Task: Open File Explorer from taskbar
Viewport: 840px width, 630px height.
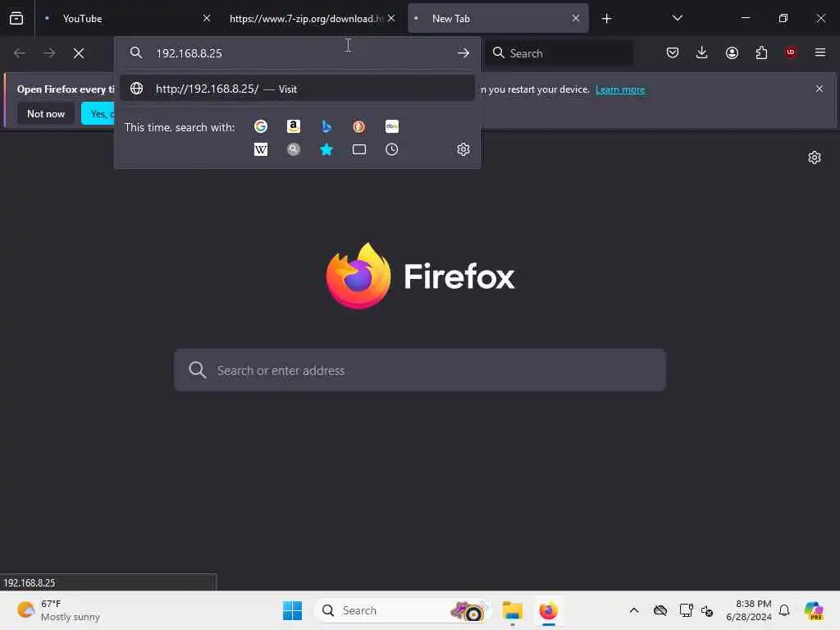Action: [513, 610]
